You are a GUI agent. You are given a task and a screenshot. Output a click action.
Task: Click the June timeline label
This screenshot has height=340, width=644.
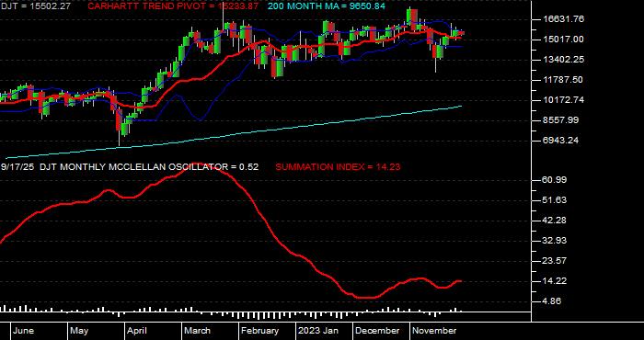23,331
